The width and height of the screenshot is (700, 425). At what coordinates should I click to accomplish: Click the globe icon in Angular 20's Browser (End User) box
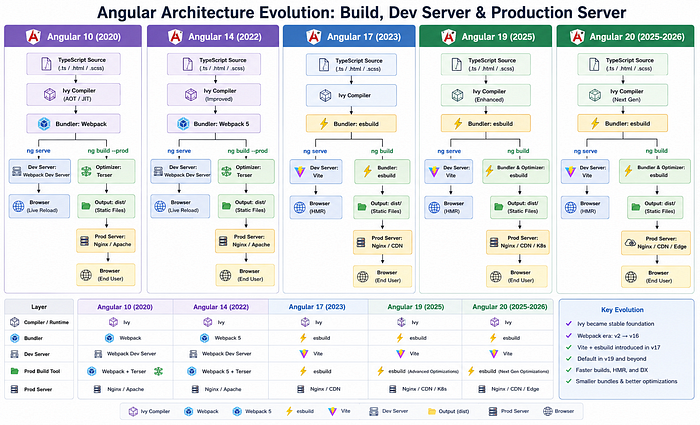631,277
